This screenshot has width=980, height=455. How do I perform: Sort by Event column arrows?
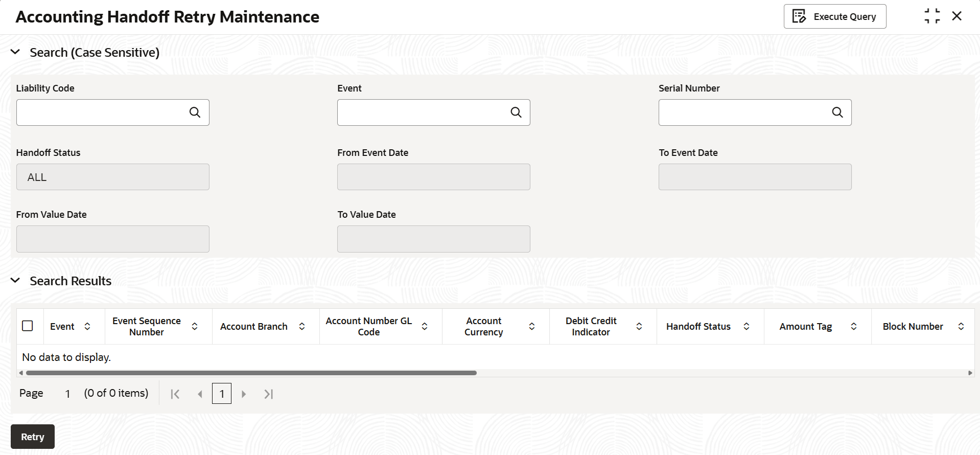(x=87, y=326)
